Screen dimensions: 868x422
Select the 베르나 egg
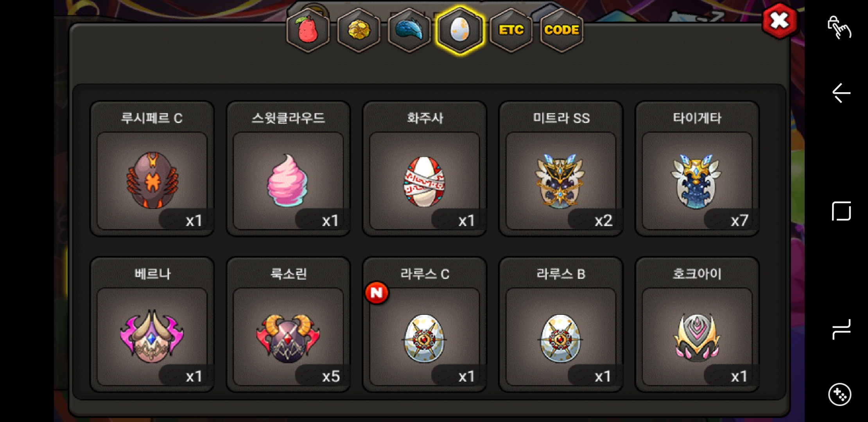pos(152,324)
